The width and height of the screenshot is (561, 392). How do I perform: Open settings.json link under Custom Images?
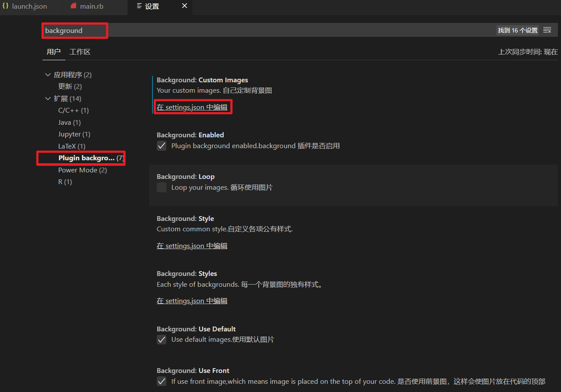click(192, 107)
